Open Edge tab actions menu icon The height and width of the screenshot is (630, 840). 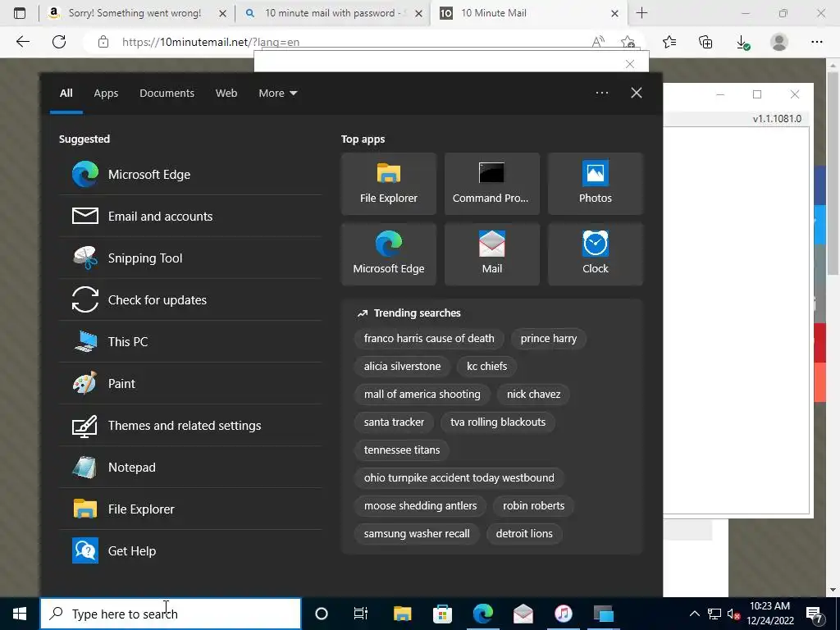pyautogui.click(x=20, y=13)
